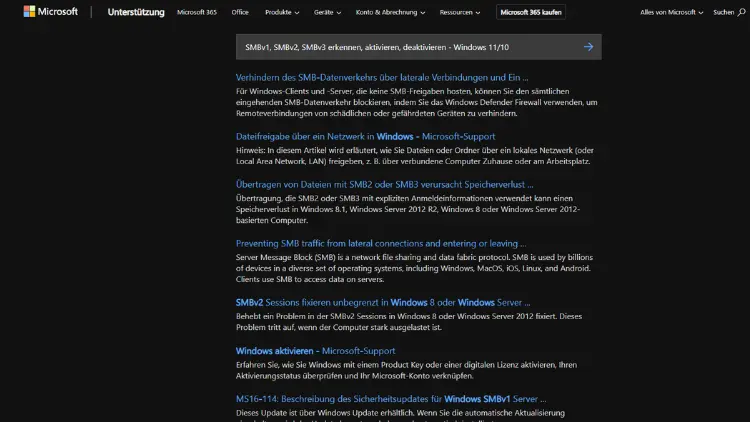Open result Windows aktivieren - Microsoft-Support
Screen dimensions: 750x422
point(315,351)
